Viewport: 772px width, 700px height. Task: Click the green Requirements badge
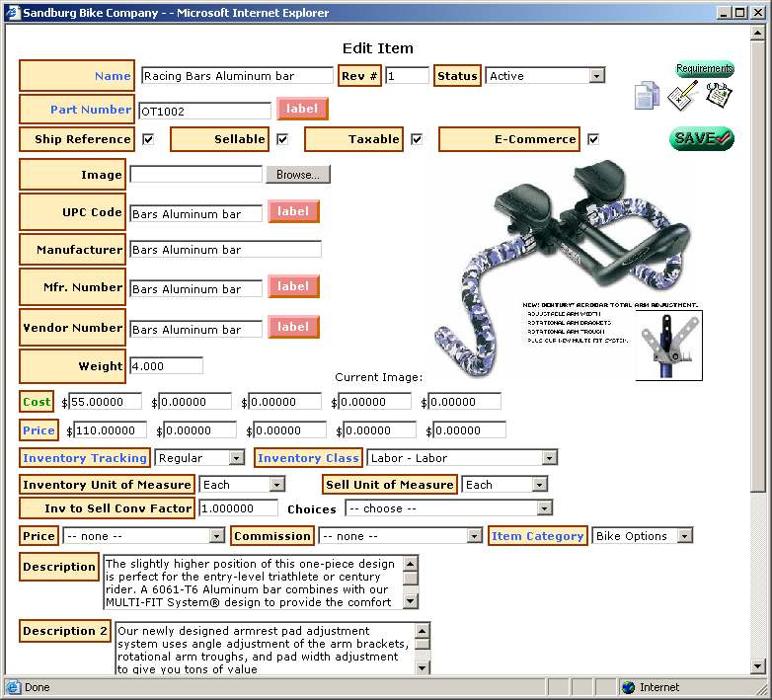[x=704, y=69]
